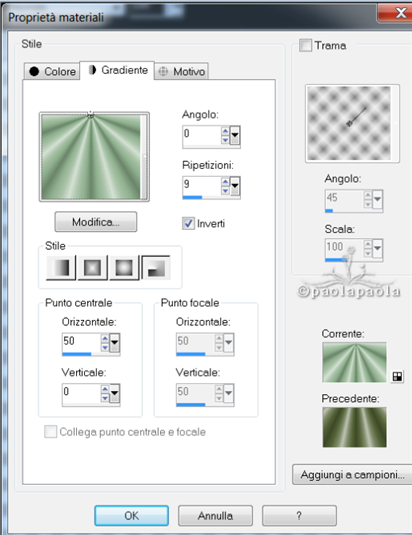Decrease gradient Angolo with the down arrow
This screenshot has width=412, height=535.
(225, 140)
